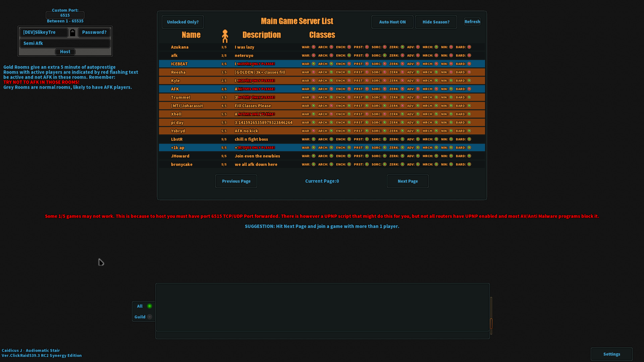The width and height of the screenshot is (644, 362).
Task: Select the Guild radio button
Action: tap(150, 316)
